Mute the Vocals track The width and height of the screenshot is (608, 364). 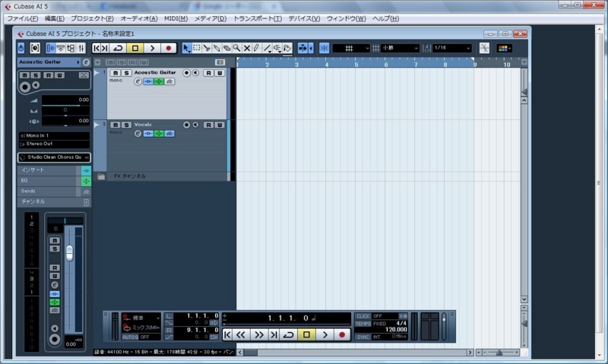(116, 125)
